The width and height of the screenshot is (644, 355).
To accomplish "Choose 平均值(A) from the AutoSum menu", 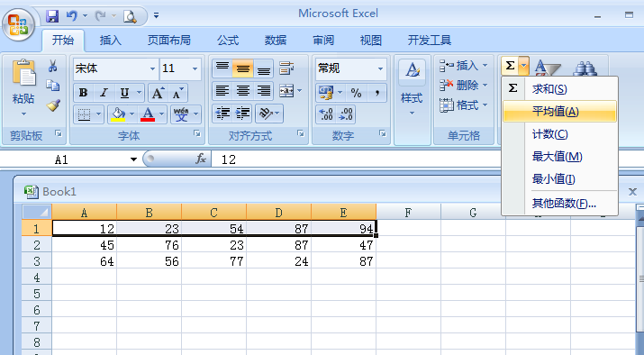I will (559, 112).
